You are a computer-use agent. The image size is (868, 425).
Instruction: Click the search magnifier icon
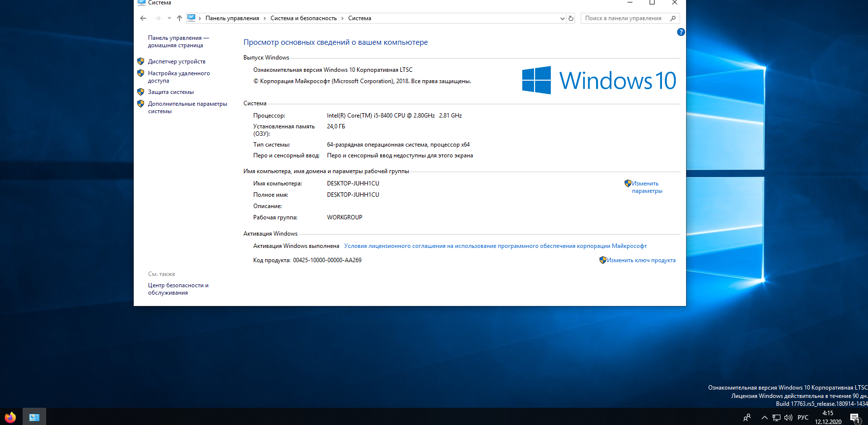[x=673, y=18]
